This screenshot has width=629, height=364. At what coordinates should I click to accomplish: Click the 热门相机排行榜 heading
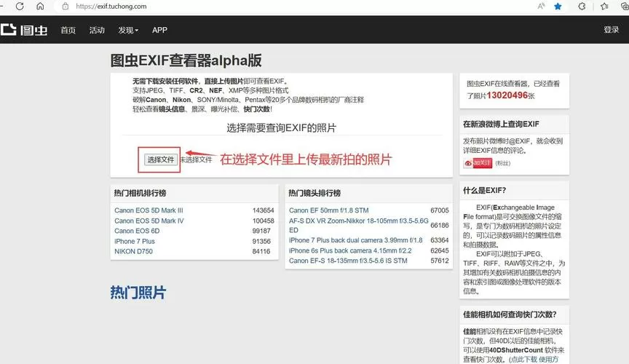coord(140,193)
